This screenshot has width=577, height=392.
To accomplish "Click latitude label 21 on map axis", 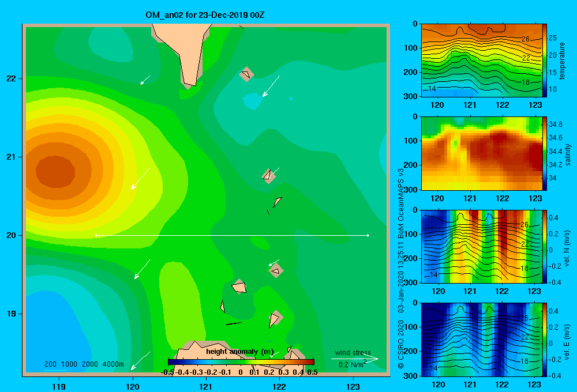I will (x=11, y=157).
